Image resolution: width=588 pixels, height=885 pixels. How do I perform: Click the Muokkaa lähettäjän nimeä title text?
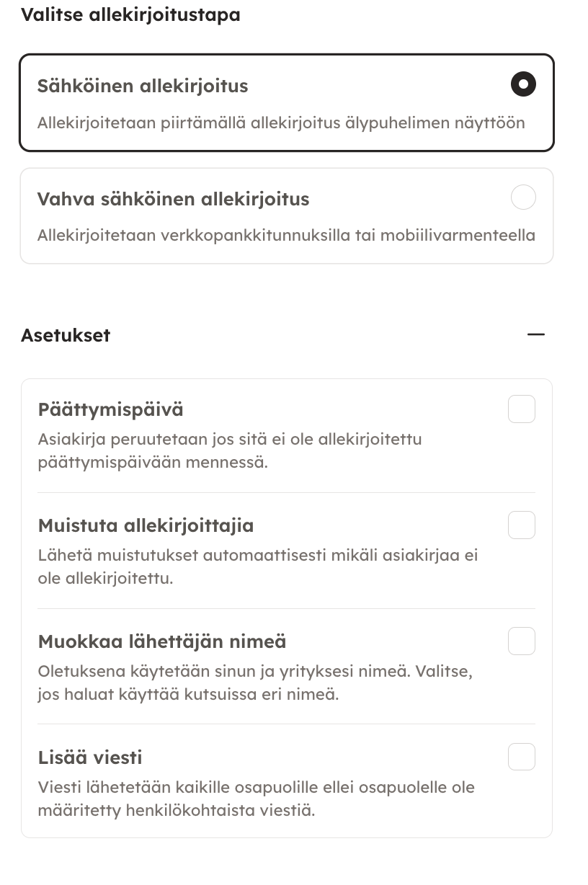pos(162,641)
